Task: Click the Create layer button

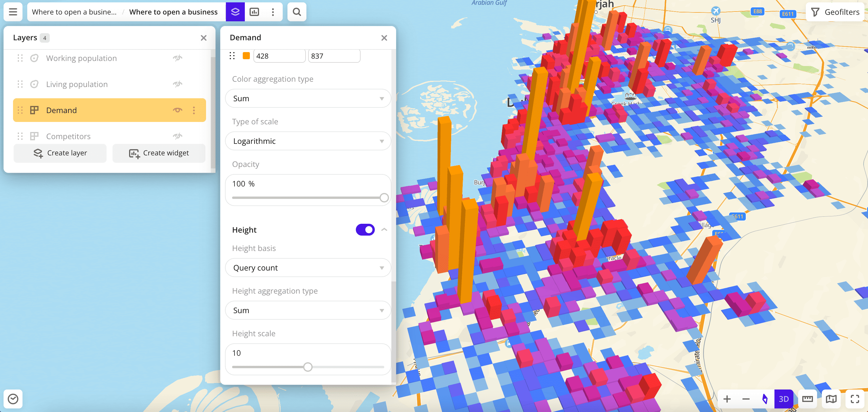Action: pyautogui.click(x=60, y=153)
